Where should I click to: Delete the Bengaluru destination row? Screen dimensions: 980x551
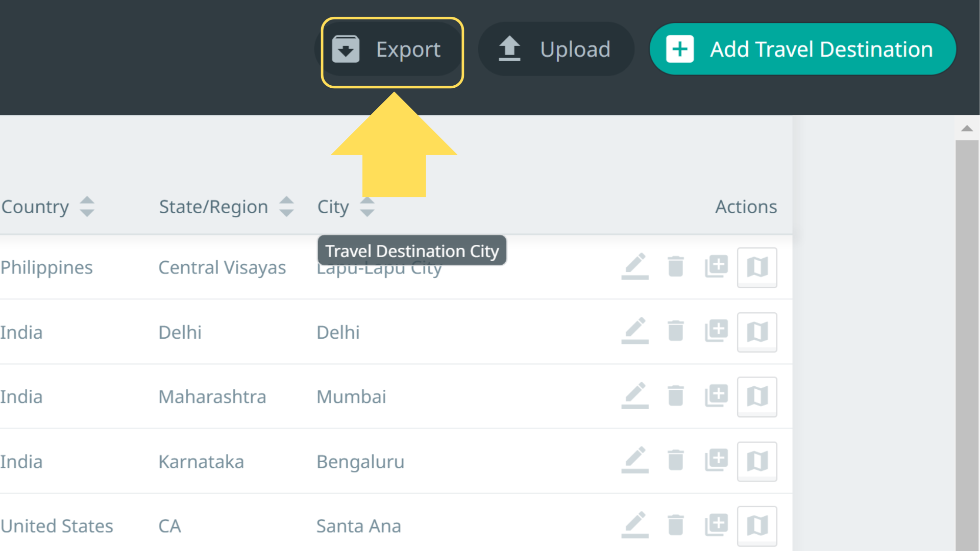pyautogui.click(x=675, y=461)
